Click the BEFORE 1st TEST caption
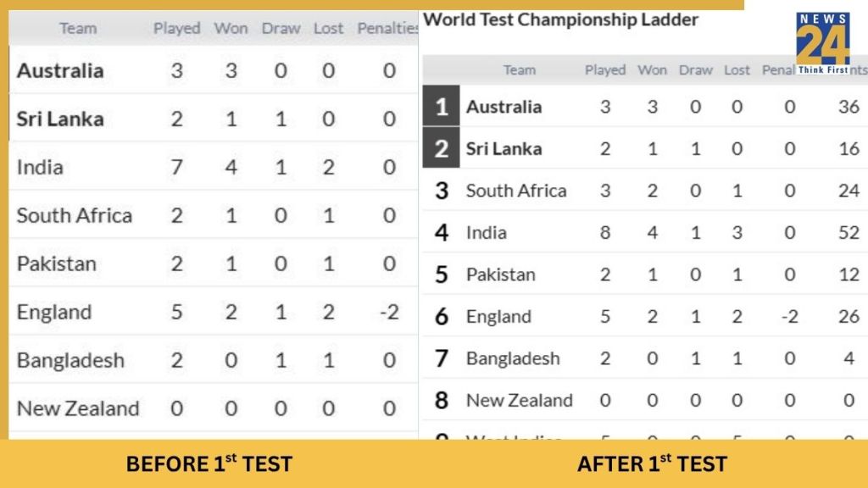 [209, 463]
